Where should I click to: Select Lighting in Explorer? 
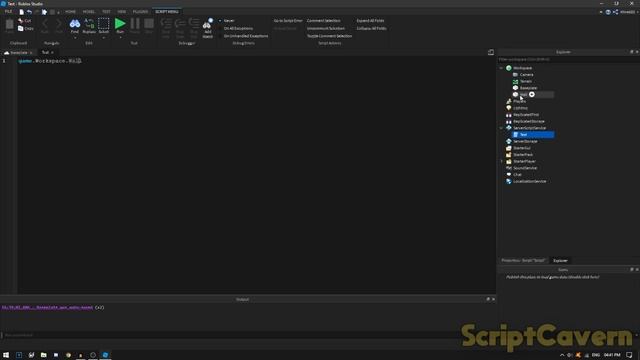[x=520, y=108]
